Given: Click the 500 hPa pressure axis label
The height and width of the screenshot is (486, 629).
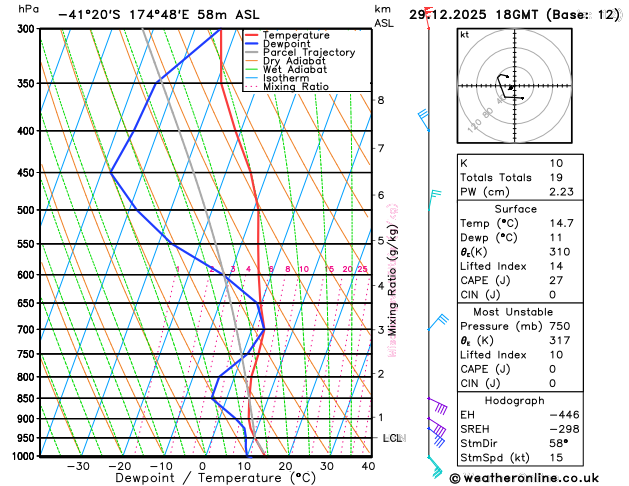Looking at the screenshot, I should click(x=28, y=210).
